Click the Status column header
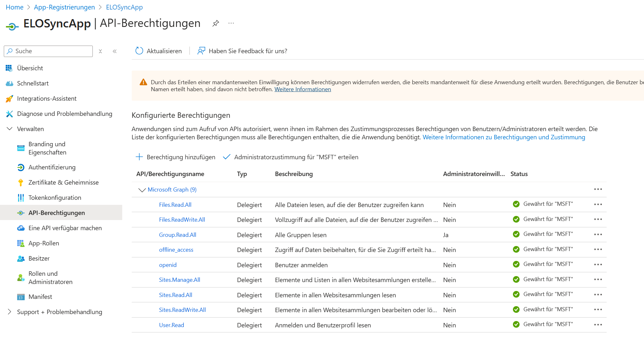Image resolution: width=644 pixels, height=347 pixels. tap(519, 174)
